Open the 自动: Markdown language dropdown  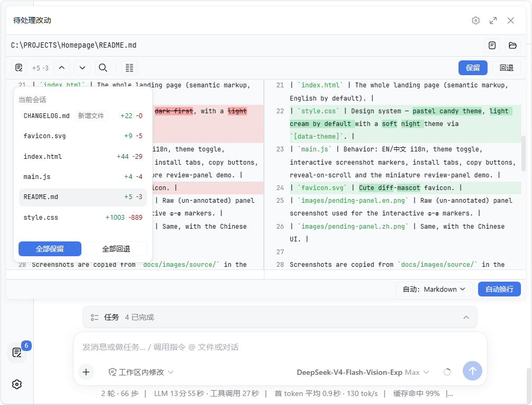click(434, 289)
